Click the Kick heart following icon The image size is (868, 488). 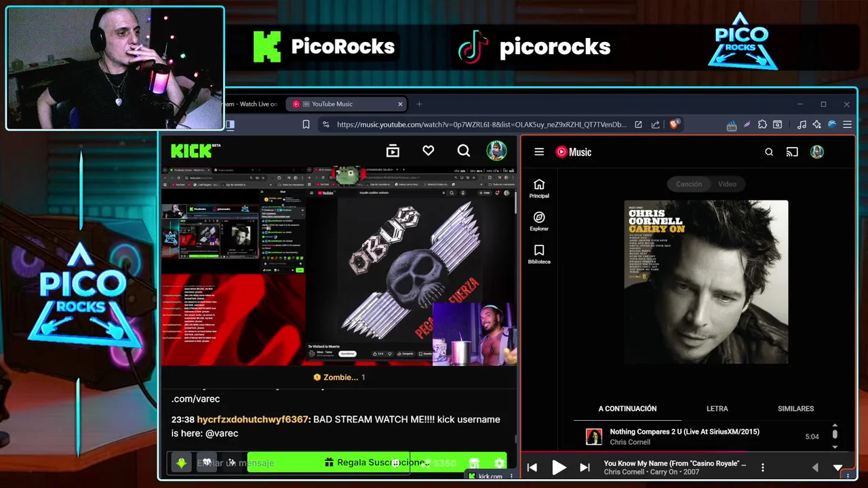(428, 150)
